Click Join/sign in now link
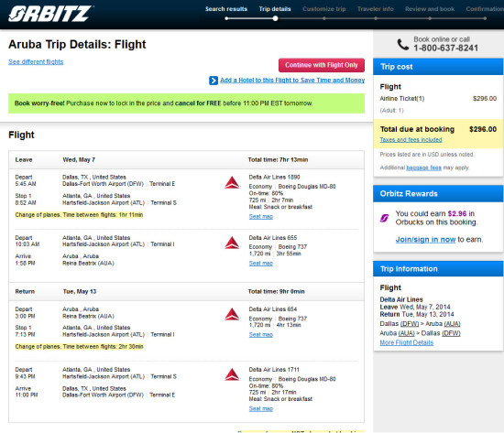The width and height of the screenshot is (504, 433). 425,240
